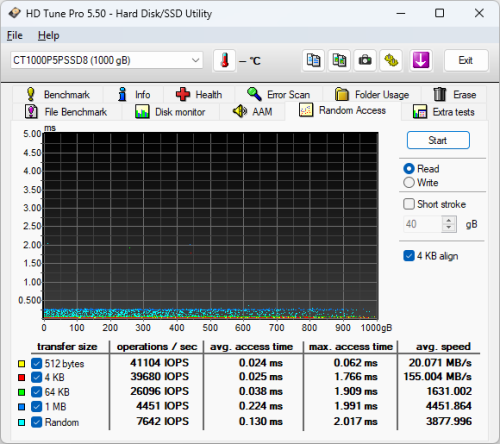500x444 pixels.
Task: Open the Error Scan magnifier tab
Action: pos(279,95)
